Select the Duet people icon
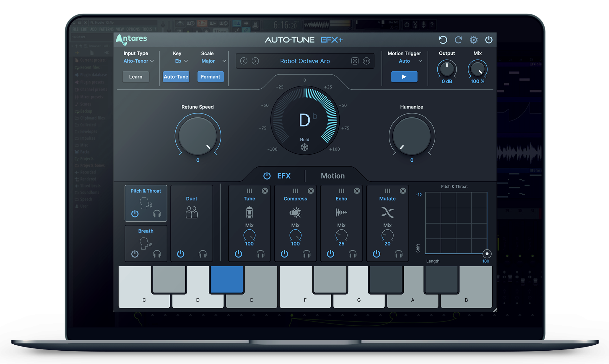609x364 pixels. [x=192, y=212]
